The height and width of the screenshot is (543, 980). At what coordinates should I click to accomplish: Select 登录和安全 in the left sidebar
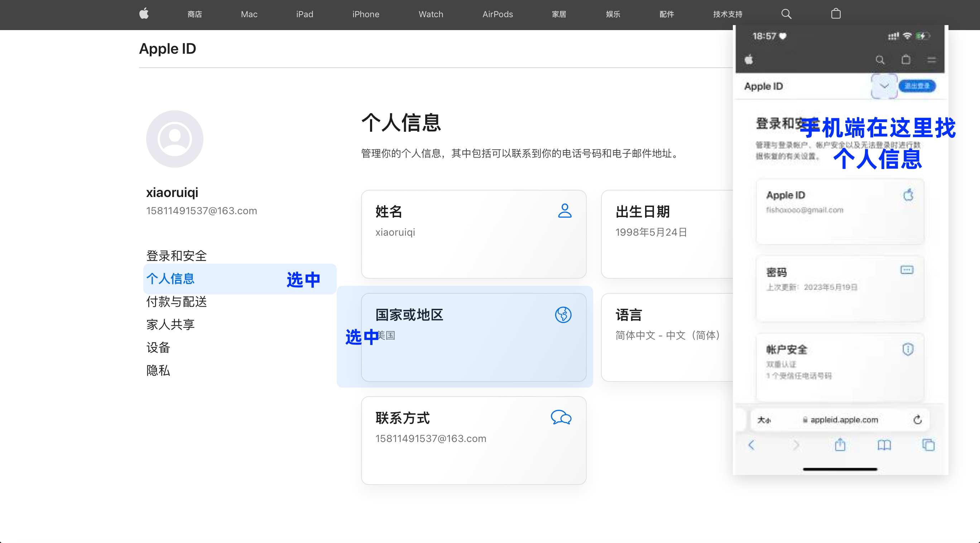pyautogui.click(x=177, y=256)
